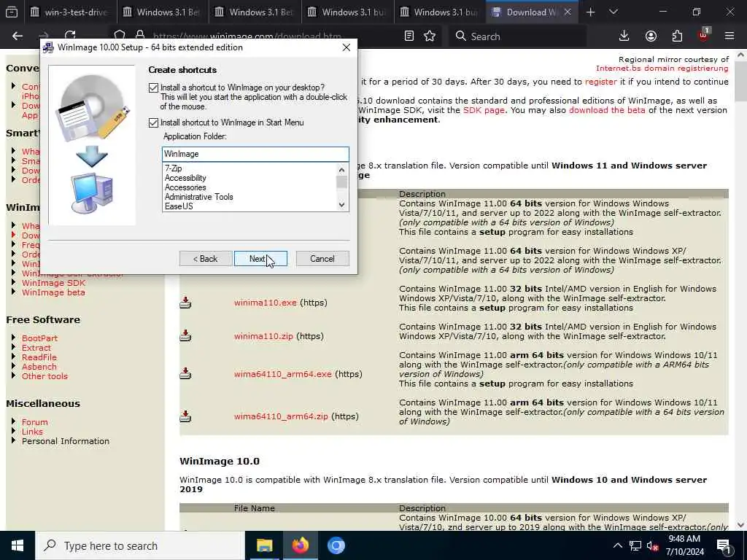Click the register link
The height and width of the screenshot is (560, 747).
601,82
